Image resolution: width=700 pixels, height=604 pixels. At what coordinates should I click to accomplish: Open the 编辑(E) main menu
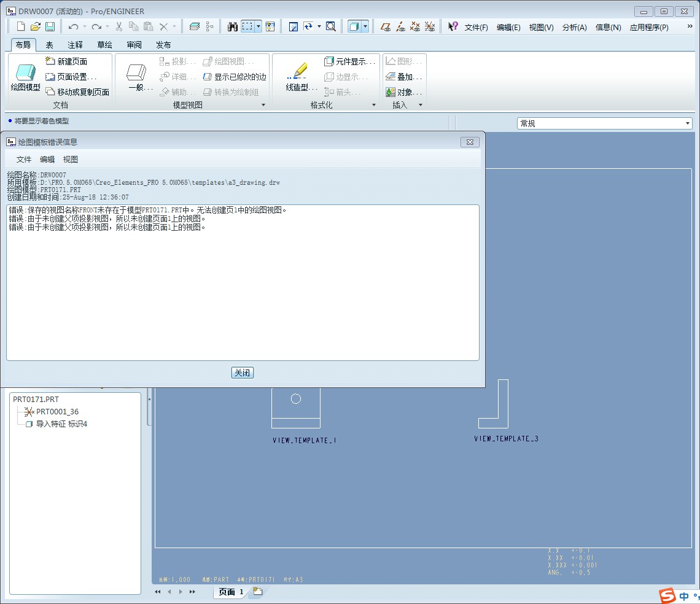coord(508,27)
